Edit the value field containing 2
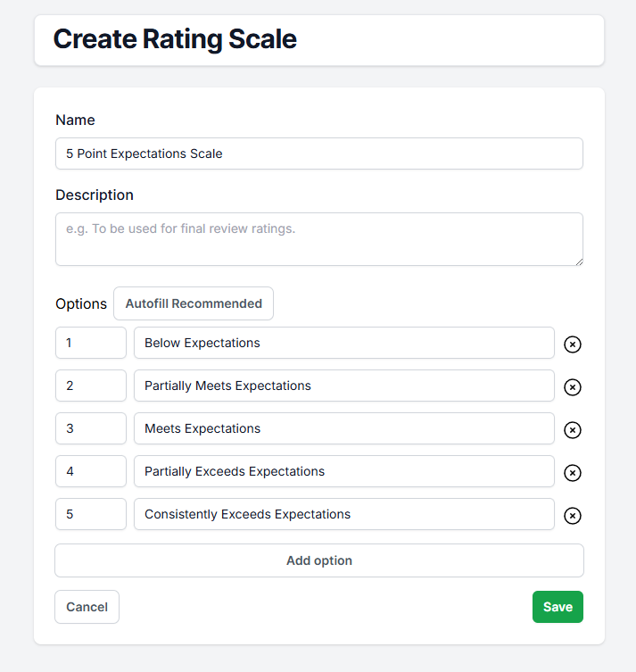The height and width of the screenshot is (672, 636). [90, 386]
